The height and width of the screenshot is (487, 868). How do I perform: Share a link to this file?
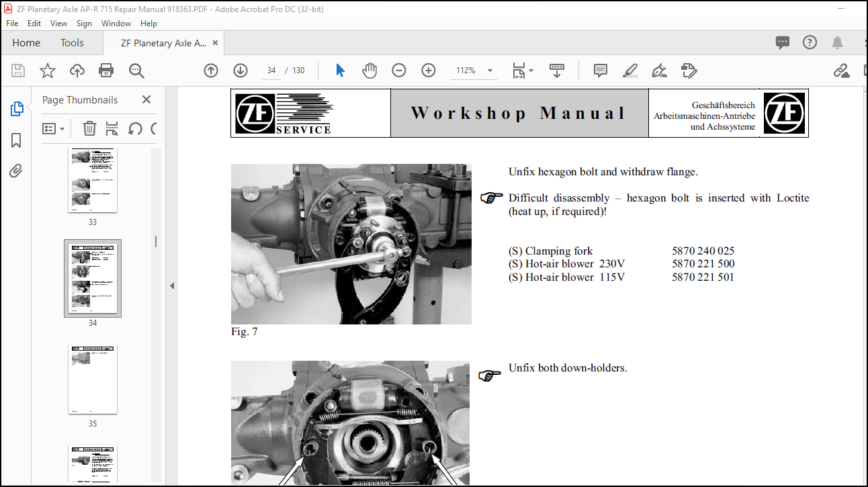(x=841, y=71)
